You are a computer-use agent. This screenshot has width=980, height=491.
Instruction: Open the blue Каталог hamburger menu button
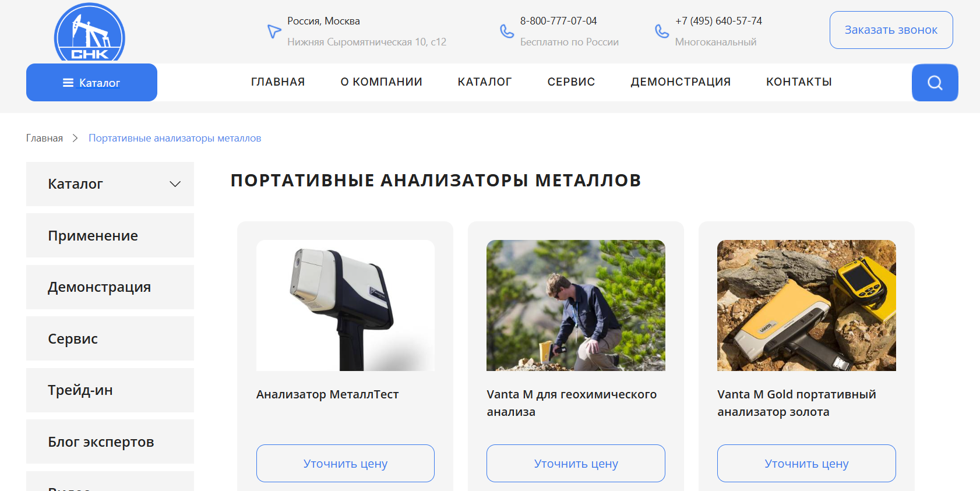point(91,83)
